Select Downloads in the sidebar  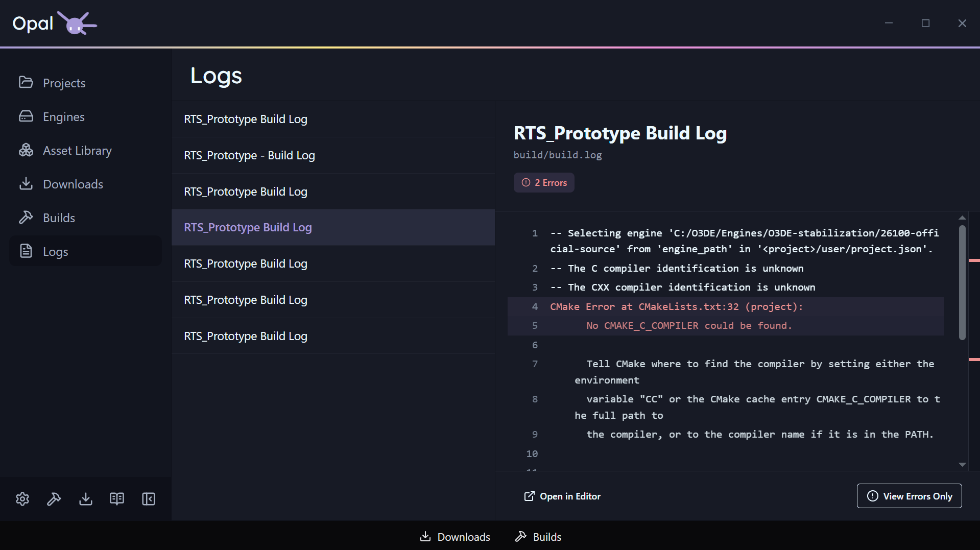point(85,184)
